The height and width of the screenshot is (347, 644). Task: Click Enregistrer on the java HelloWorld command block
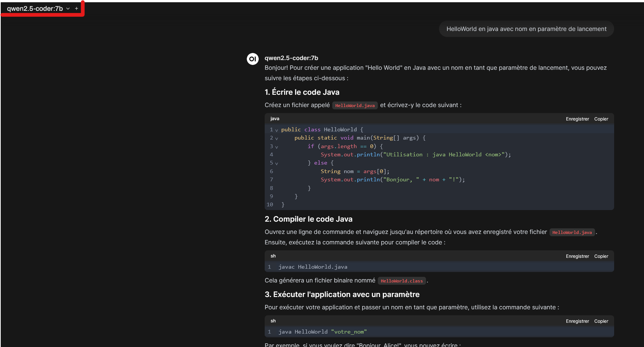point(577,321)
